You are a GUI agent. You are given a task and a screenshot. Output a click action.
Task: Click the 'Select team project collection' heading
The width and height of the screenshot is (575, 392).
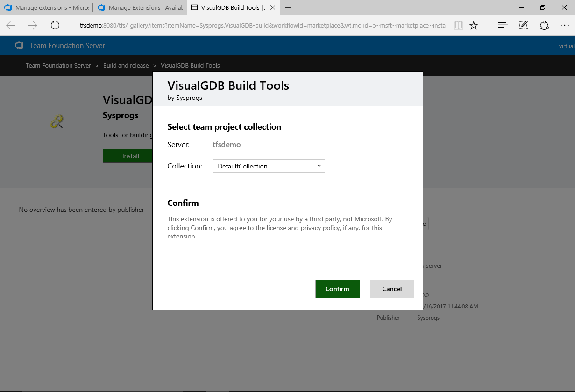(224, 127)
